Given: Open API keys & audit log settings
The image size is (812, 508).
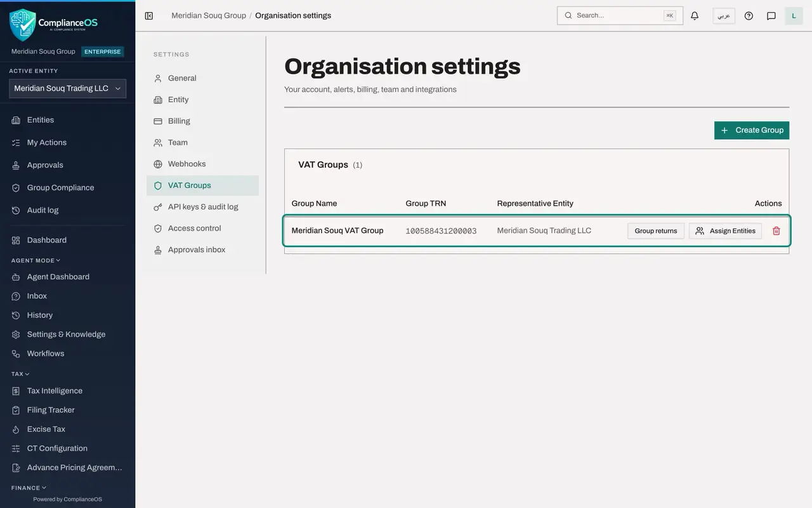Looking at the screenshot, I should [202, 207].
